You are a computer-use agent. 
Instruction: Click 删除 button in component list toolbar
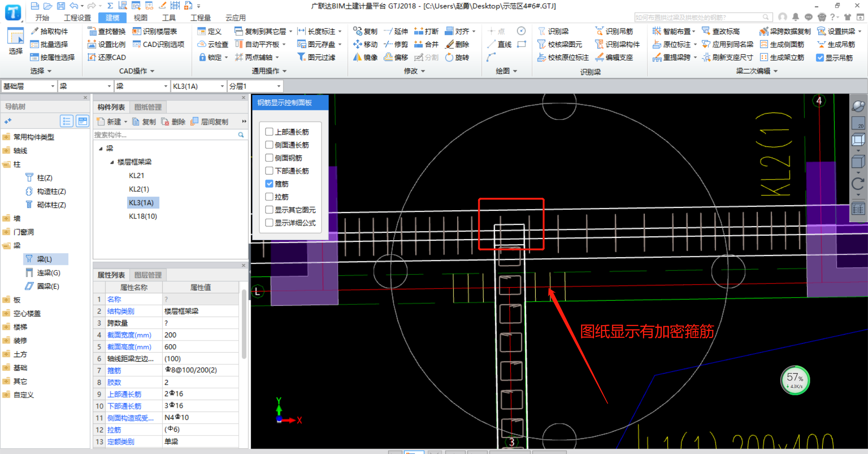pyautogui.click(x=174, y=122)
